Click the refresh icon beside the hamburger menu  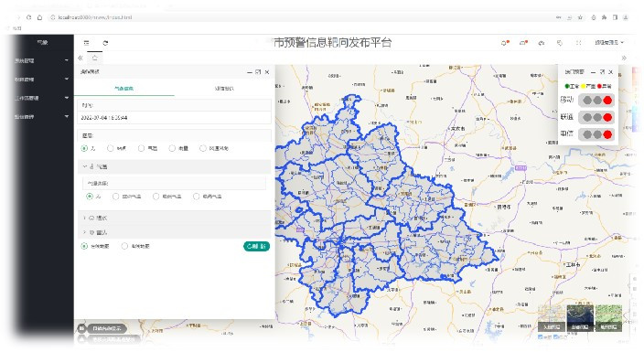[x=105, y=43]
